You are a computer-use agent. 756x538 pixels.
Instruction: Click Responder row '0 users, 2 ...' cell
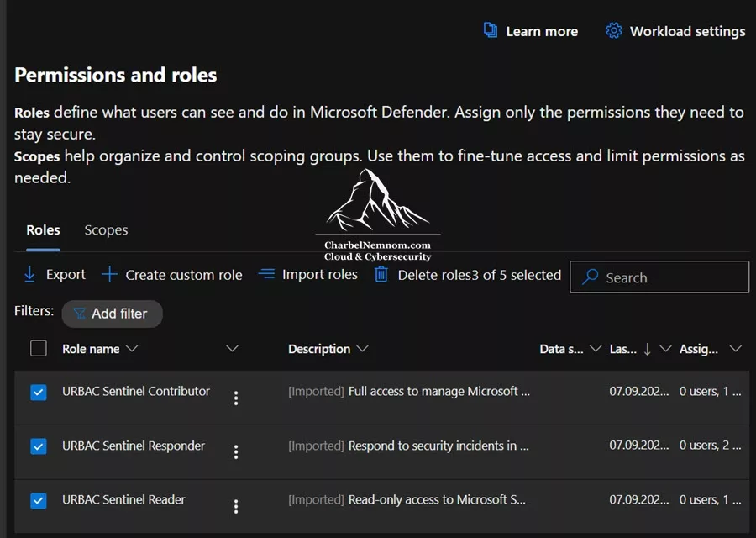coord(710,446)
